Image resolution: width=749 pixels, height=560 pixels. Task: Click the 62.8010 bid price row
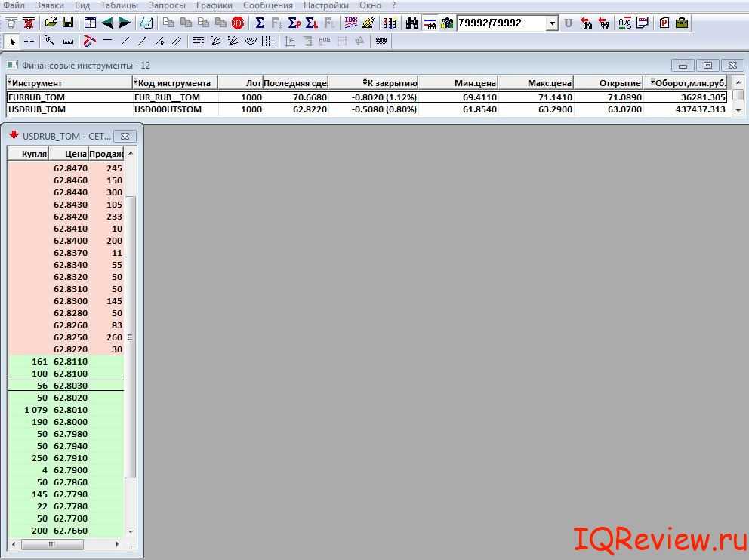[x=70, y=410]
